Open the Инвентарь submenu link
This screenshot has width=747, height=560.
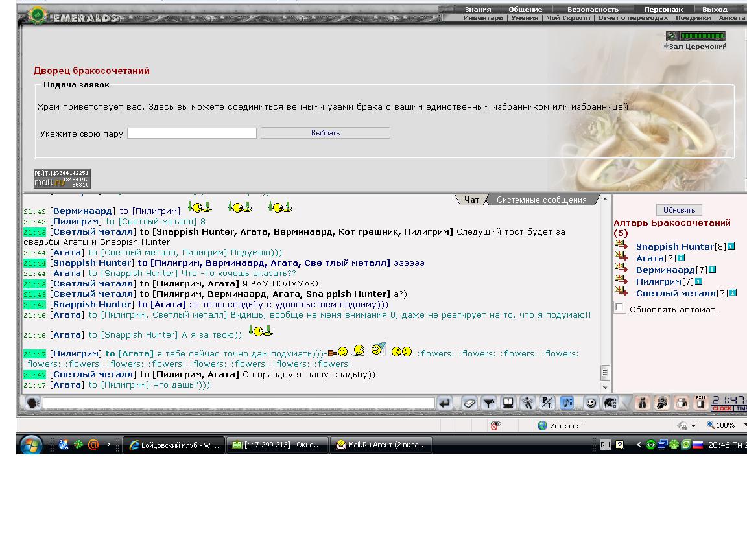(483, 18)
